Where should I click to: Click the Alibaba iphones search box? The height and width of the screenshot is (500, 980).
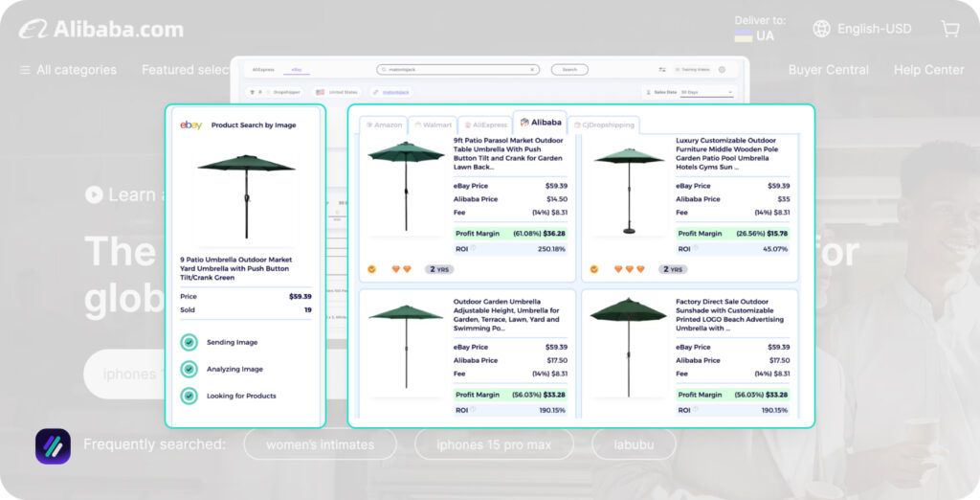click(x=125, y=375)
